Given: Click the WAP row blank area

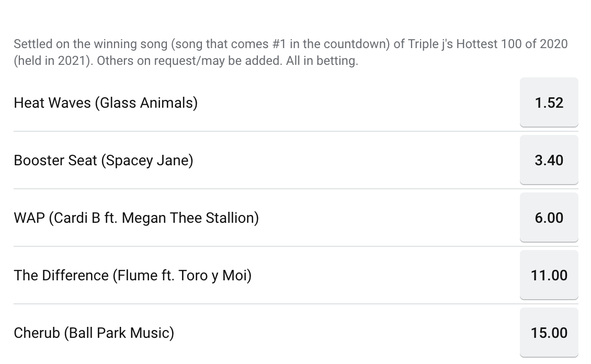Looking at the screenshot, I should (388, 218).
